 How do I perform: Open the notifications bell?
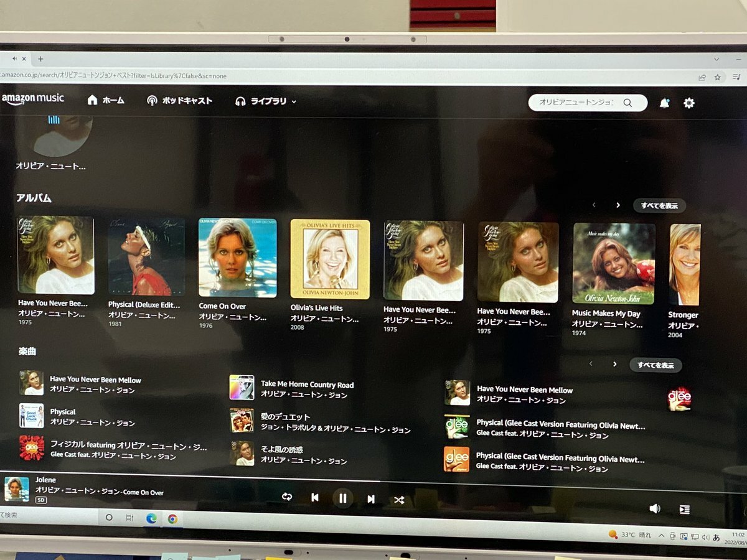pos(664,103)
